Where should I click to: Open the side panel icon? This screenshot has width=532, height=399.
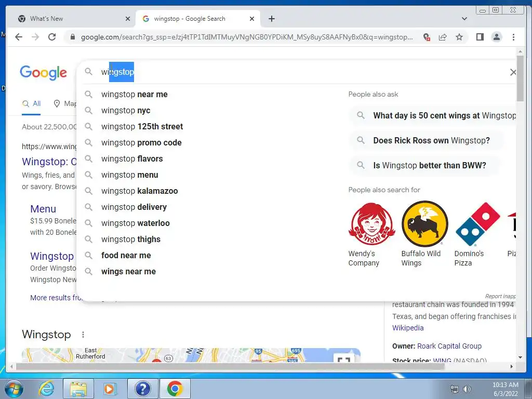click(480, 37)
